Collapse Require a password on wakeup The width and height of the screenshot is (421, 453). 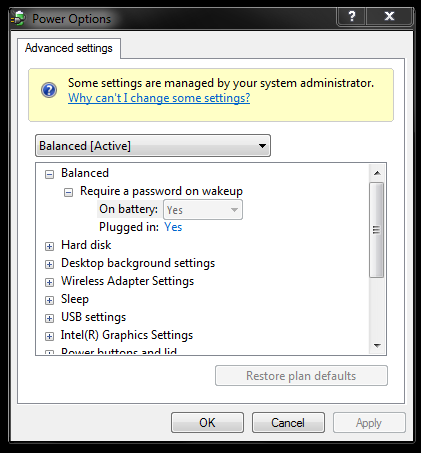pos(68,192)
